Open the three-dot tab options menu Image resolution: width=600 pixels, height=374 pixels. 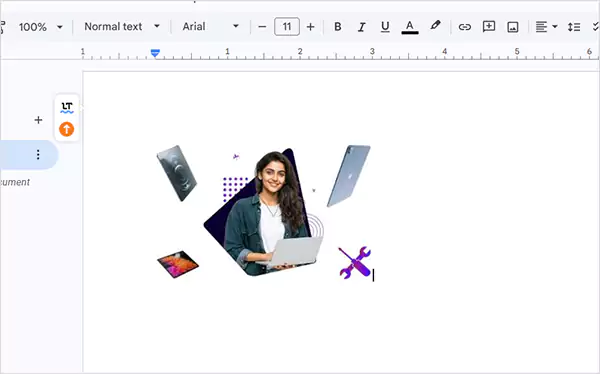click(38, 155)
